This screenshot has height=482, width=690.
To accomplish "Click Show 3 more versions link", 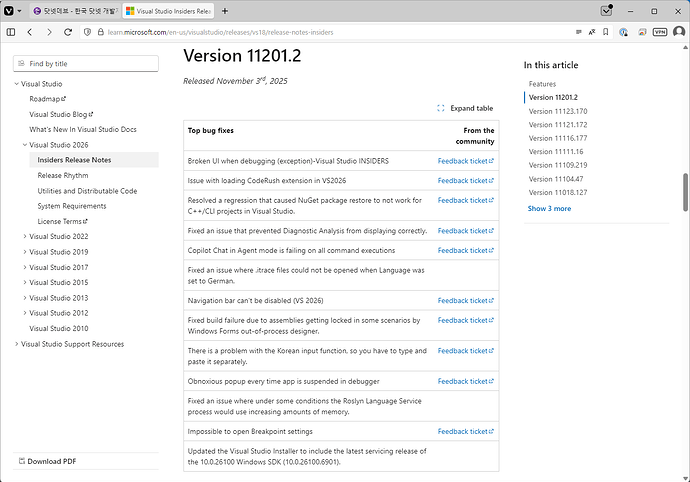I will tap(549, 209).
